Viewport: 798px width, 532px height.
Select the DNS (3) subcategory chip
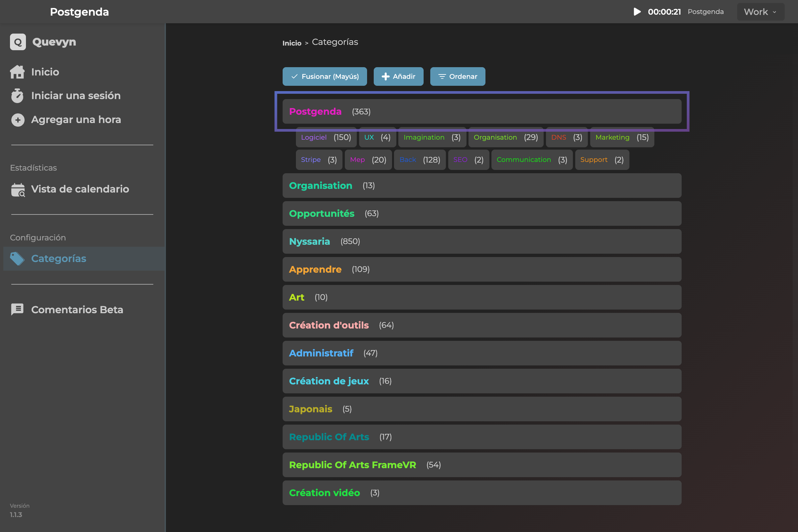(567, 137)
